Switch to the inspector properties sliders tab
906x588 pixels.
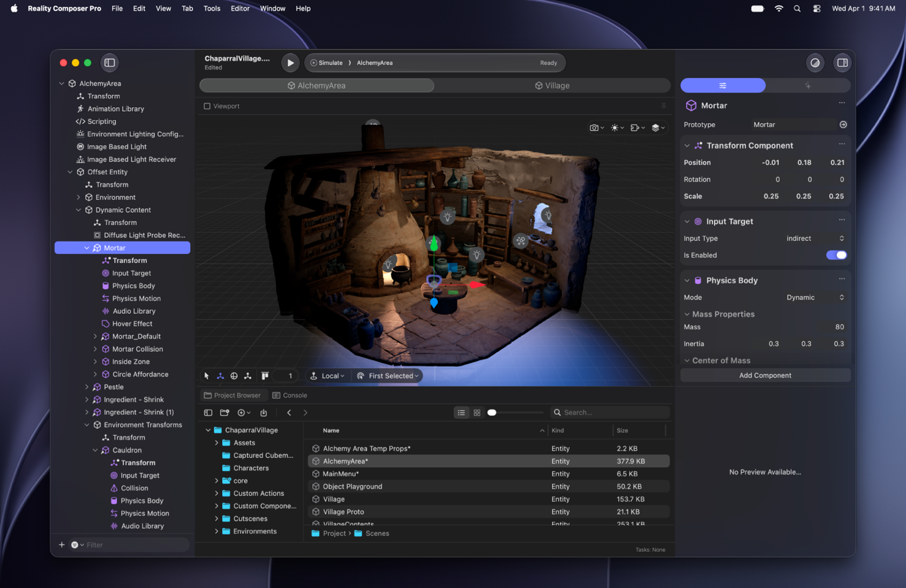[x=723, y=85]
